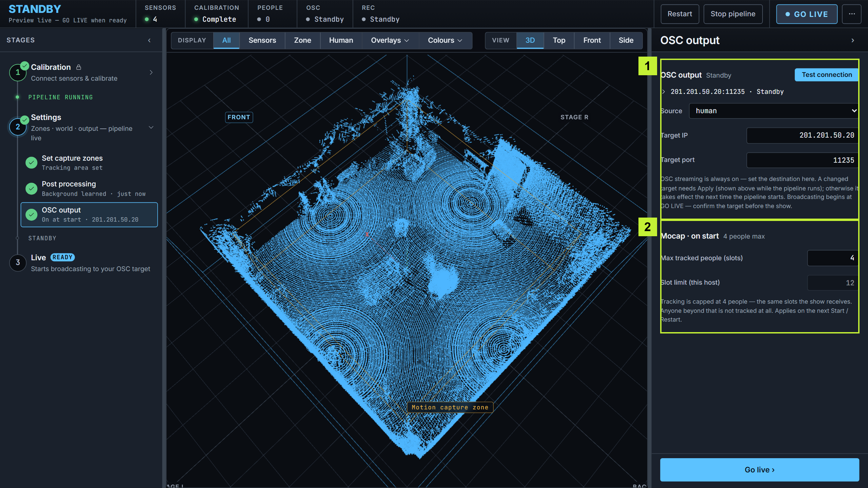This screenshot has width=868, height=488.
Task: Expand the 201.201.50.20:11235 target row
Action: [x=664, y=91]
